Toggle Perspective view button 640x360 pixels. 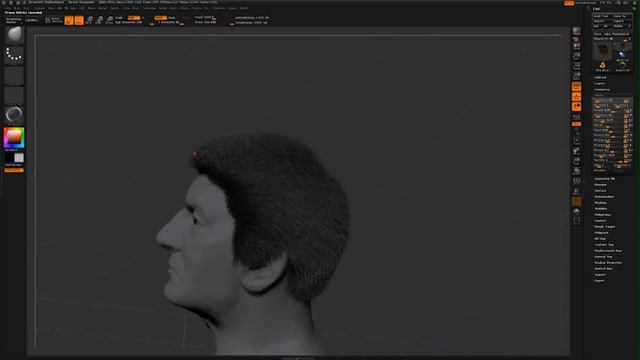576,86
